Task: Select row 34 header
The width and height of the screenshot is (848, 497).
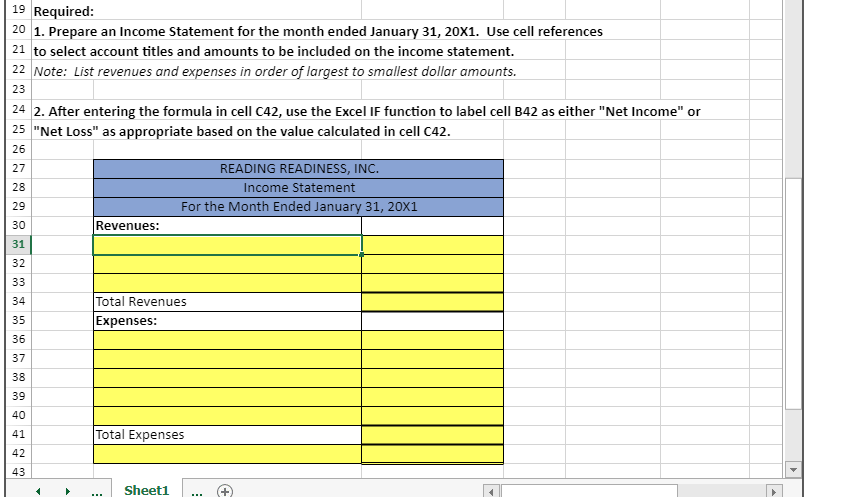Action: click(x=18, y=301)
